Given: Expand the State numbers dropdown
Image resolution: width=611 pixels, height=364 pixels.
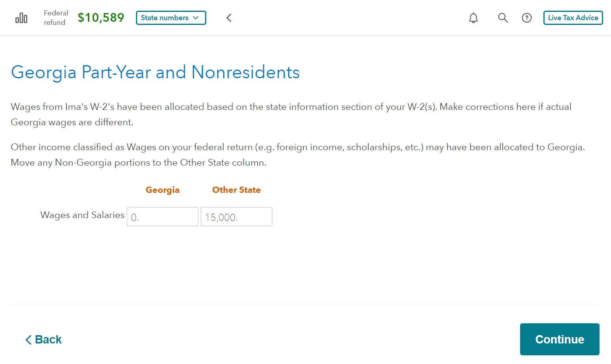Looking at the screenshot, I should tap(171, 18).
